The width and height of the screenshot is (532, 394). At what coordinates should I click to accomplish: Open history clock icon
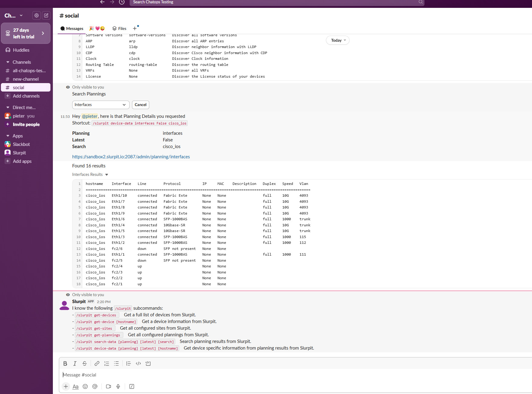[122, 2]
